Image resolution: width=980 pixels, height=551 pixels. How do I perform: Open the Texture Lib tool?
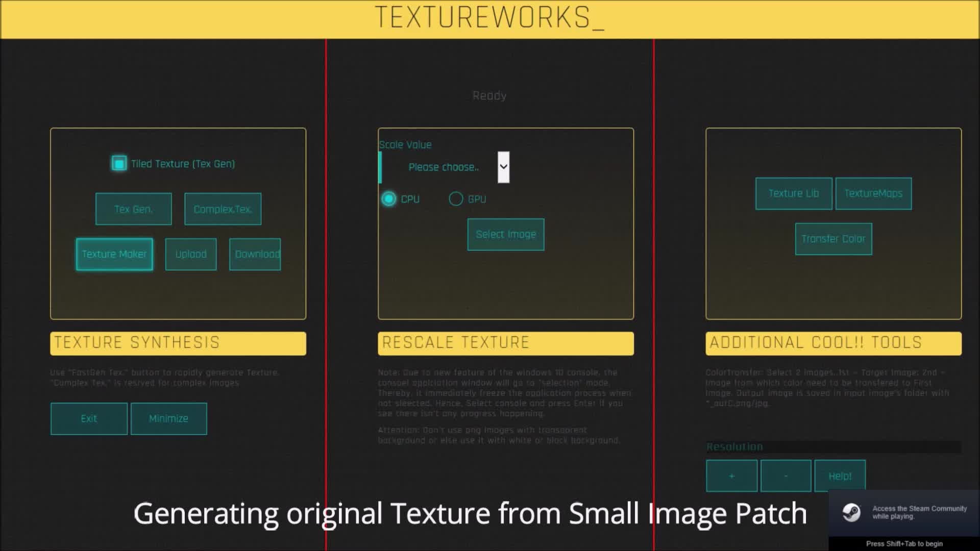click(793, 194)
